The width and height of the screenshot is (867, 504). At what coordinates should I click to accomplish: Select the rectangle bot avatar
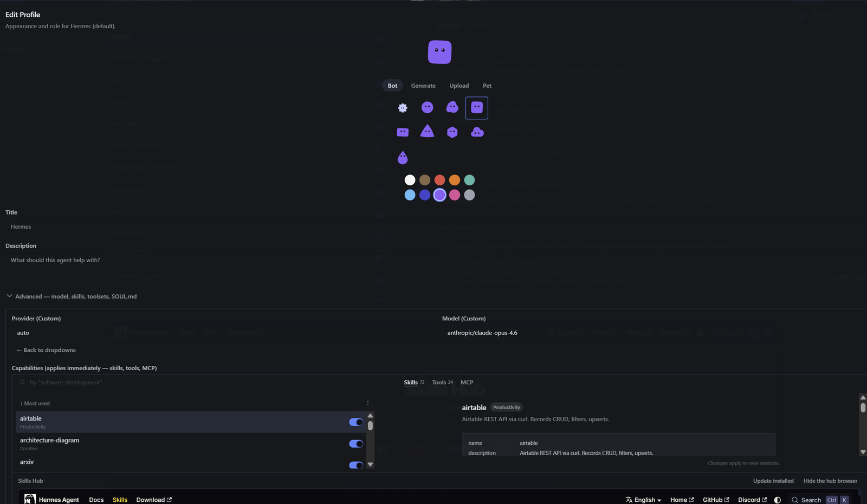(x=403, y=132)
